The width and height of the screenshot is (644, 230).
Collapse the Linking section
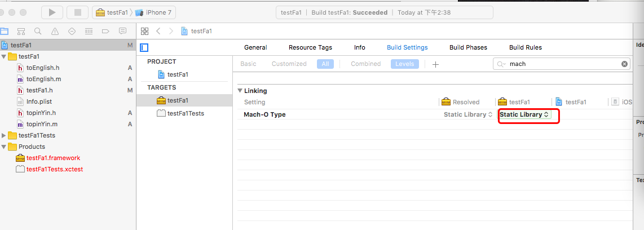(240, 91)
